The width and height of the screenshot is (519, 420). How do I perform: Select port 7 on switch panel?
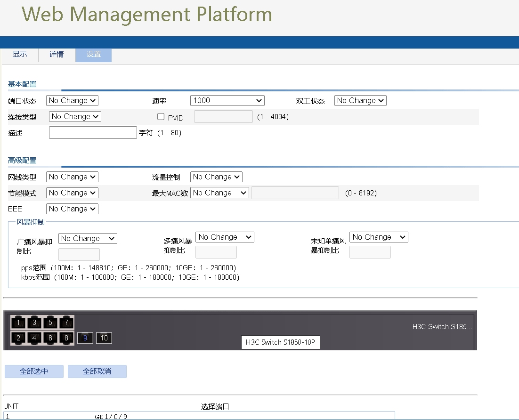[x=66, y=323]
